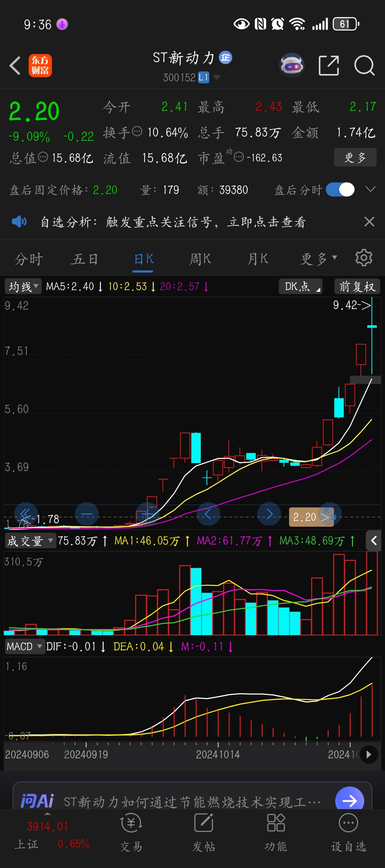The width and height of the screenshot is (385, 868).
Task: Move chart left with single left arrow
Action: pyautogui.click(x=208, y=514)
